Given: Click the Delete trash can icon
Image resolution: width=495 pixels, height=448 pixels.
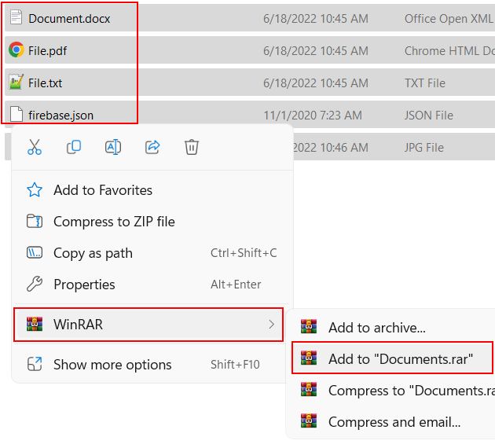Looking at the screenshot, I should pos(192,147).
